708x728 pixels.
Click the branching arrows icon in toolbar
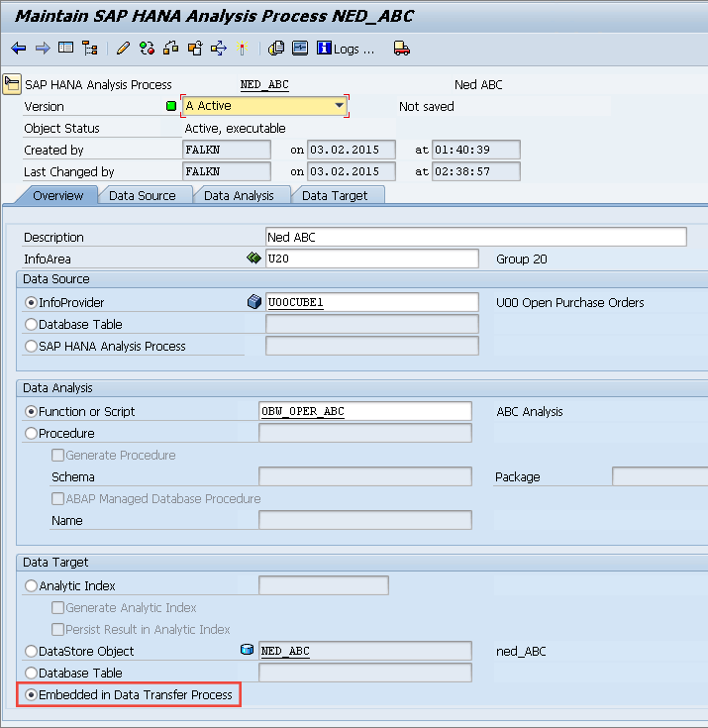tap(219, 49)
